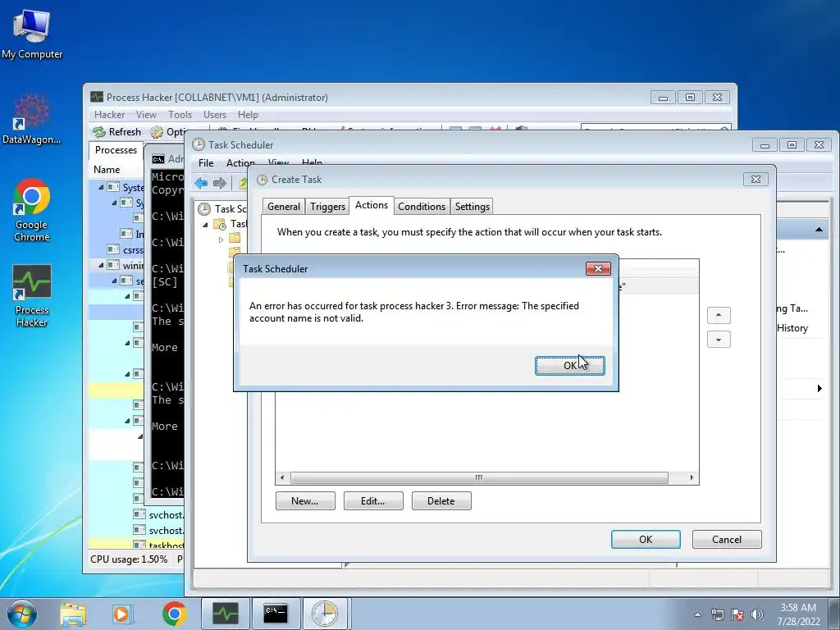The image size is (840, 630).
Task: Move the action up with the up arrow button
Action: 719,315
